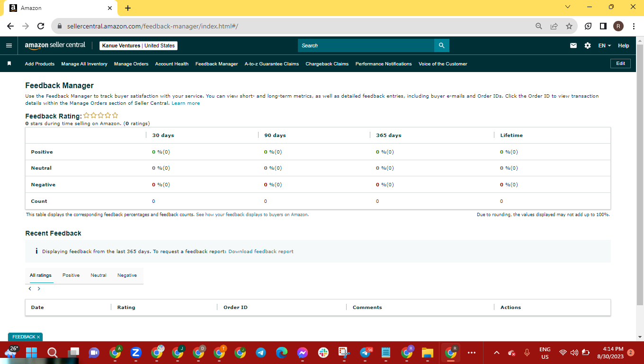Open Chargeback Claims
The height and width of the screenshot is (364, 644).
click(x=327, y=64)
